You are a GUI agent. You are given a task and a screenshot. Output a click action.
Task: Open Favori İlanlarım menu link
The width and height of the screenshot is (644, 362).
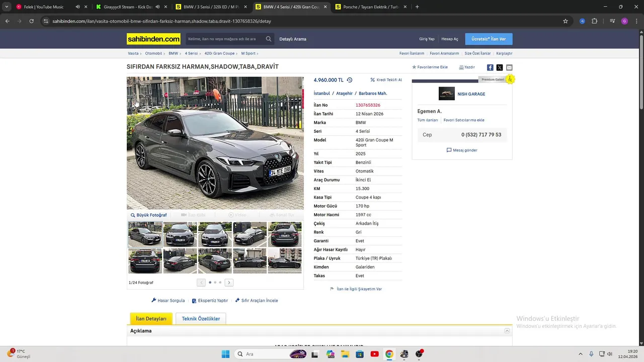point(412,53)
